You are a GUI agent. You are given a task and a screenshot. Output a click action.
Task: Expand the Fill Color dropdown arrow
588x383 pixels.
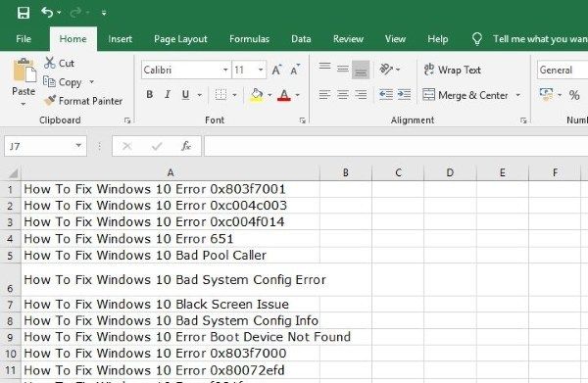coord(269,95)
